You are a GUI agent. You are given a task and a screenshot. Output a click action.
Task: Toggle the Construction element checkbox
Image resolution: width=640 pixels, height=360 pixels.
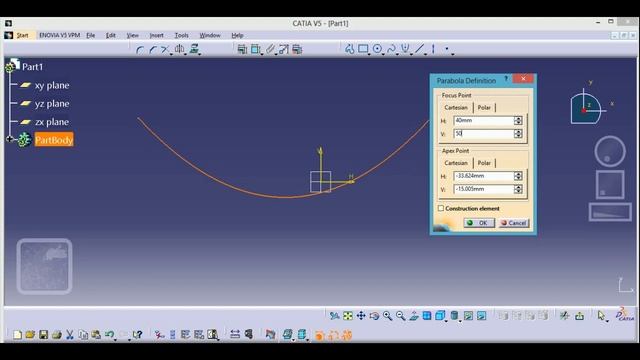(x=441, y=208)
